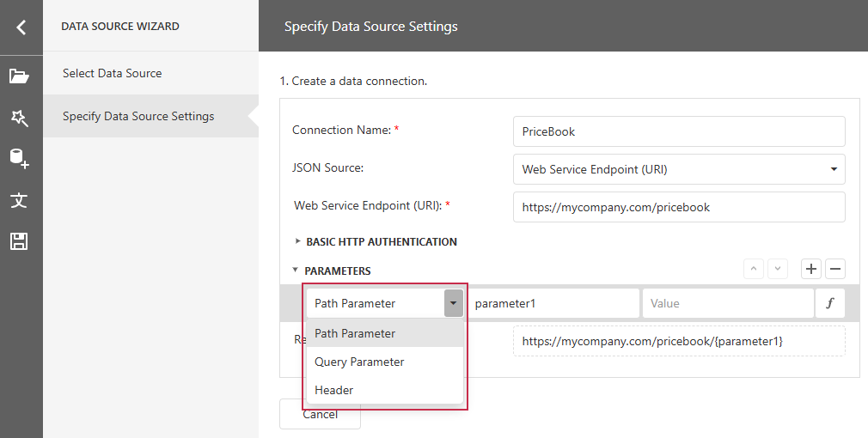Add a new parameter with plus button

(811, 269)
